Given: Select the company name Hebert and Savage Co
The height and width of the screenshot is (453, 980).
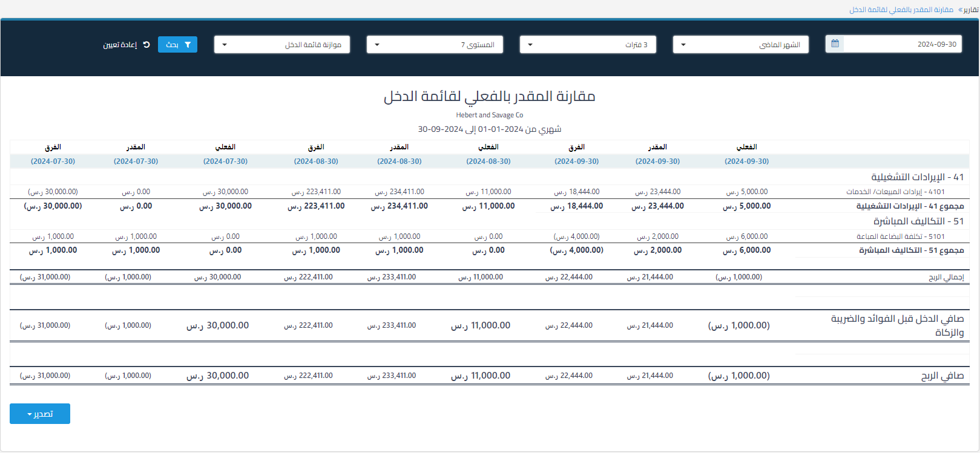Looking at the screenshot, I should click(x=490, y=115).
